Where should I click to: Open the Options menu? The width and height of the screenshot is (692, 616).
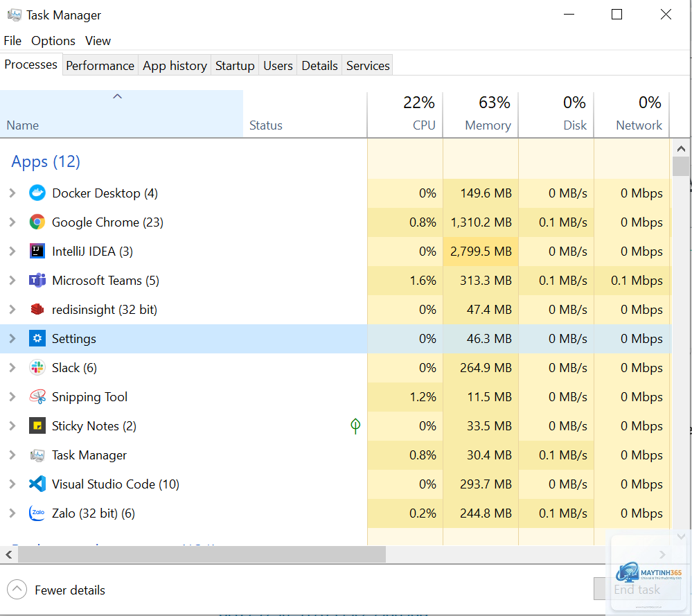pos(53,41)
